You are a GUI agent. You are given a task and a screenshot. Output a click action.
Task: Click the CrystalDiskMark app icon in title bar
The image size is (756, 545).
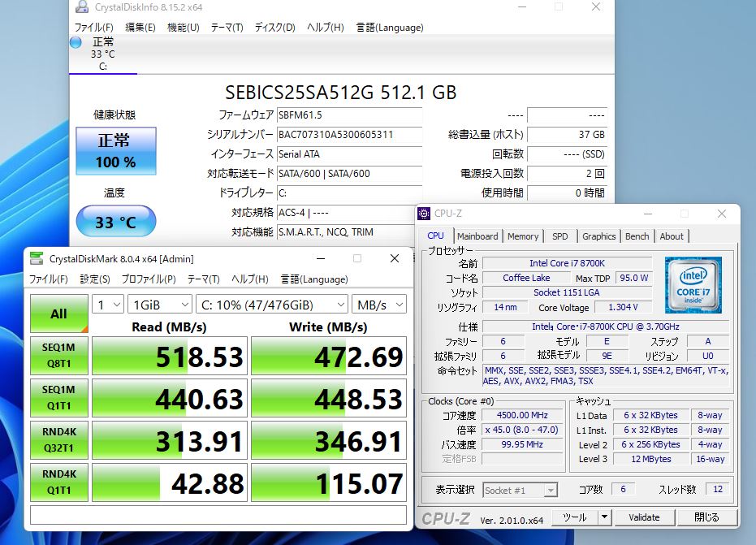(x=37, y=258)
